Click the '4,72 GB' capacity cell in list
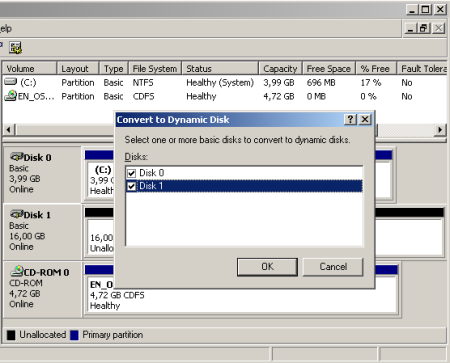The width and height of the screenshot is (450, 363). point(279,96)
